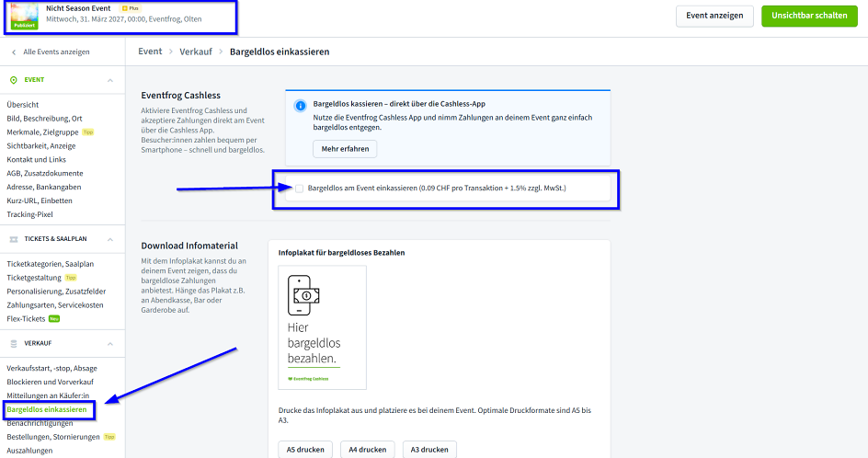Screen dimensions: 868x458
Task: Open Verkaufsstart, -stop, Absage
Action: pos(51,368)
